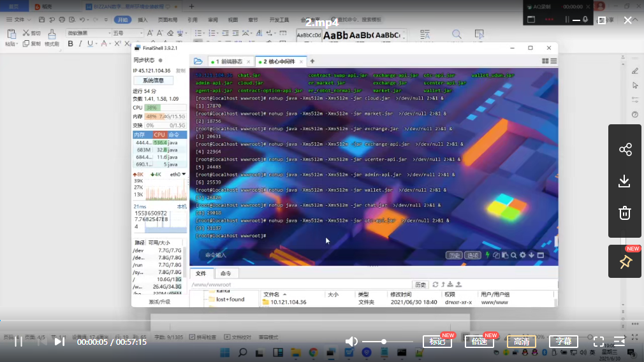Select FinalShell tab 2 核心中间件

click(x=279, y=62)
